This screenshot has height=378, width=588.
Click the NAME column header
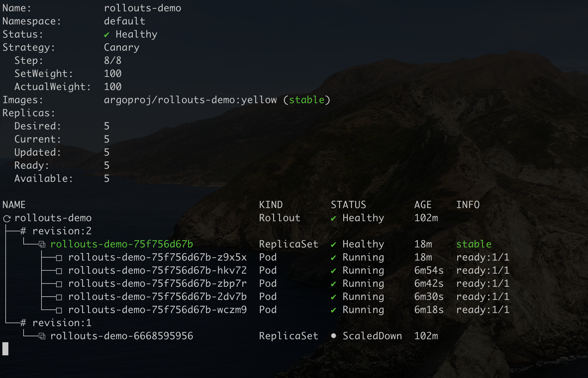[x=14, y=205]
